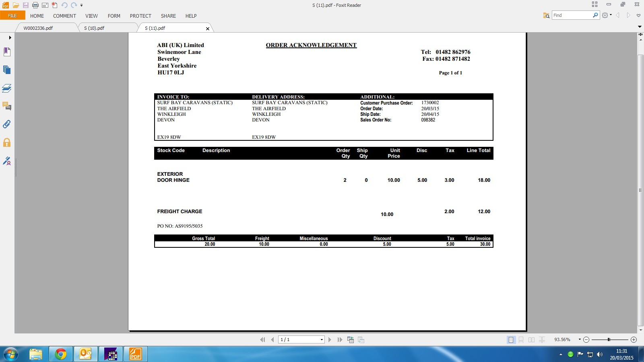Open the COMMENT ribbon tab
Screen dimensions: 644x362
[x=64, y=16]
